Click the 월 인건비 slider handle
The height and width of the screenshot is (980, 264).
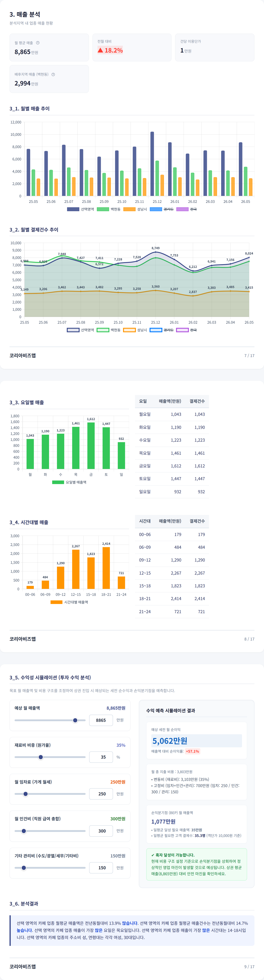[x=24, y=831]
